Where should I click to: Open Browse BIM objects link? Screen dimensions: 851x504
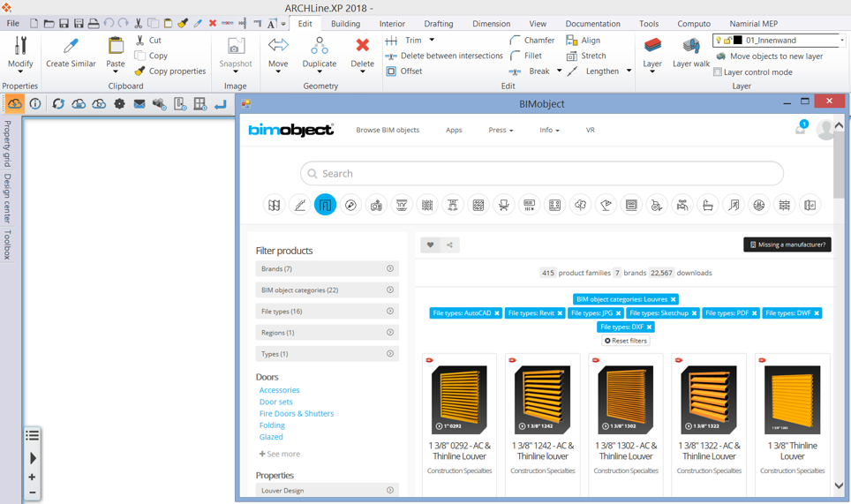(388, 131)
